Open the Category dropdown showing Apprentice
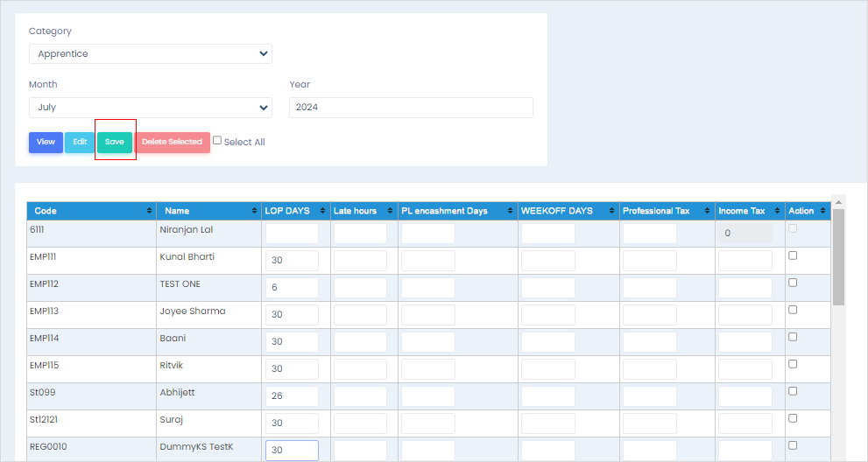The width and height of the screenshot is (868, 462). pyautogui.click(x=150, y=54)
